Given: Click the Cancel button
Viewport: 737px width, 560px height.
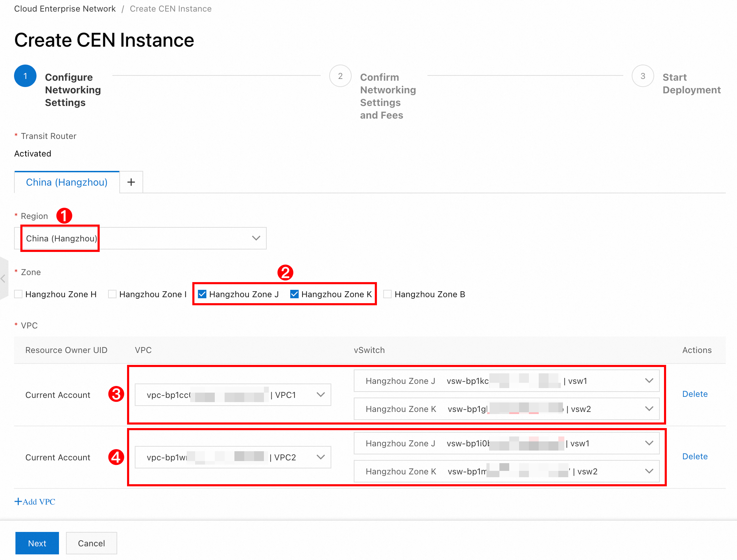Looking at the screenshot, I should click(92, 543).
